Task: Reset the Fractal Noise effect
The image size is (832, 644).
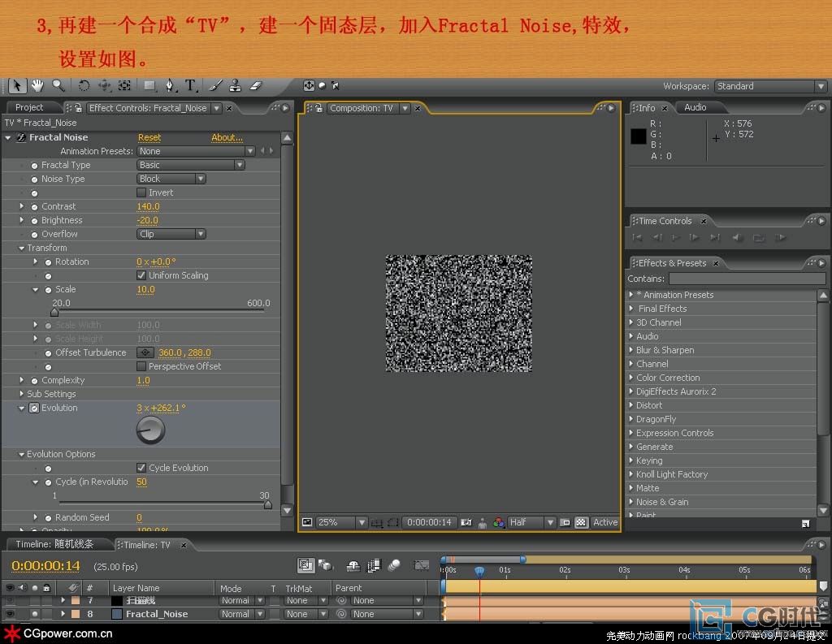Action: click(149, 137)
